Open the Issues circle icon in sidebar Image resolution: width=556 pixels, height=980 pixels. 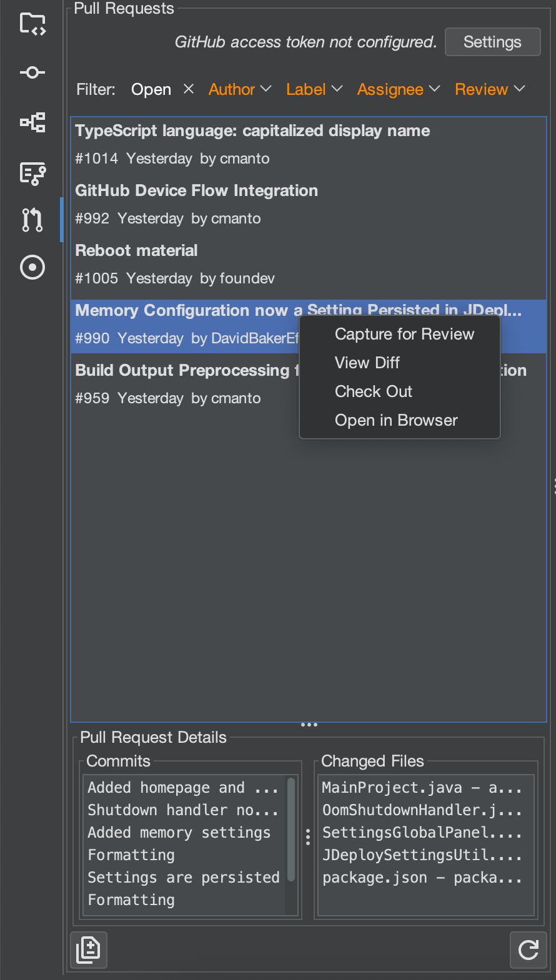tap(32, 267)
